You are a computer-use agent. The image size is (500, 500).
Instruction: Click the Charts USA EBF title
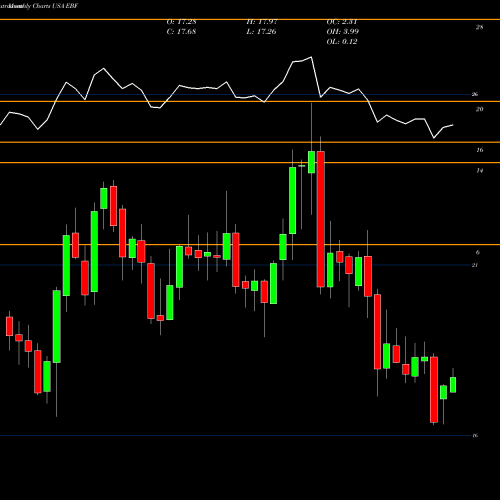tap(55, 6)
